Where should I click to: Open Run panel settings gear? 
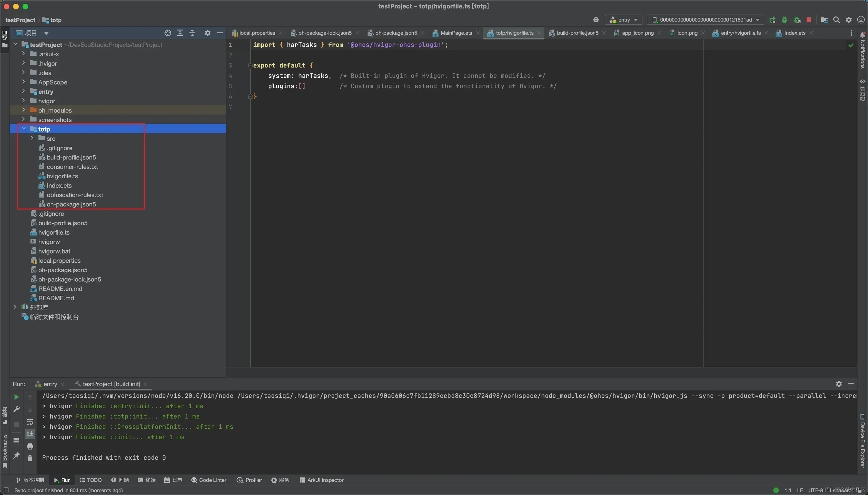click(839, 384)
